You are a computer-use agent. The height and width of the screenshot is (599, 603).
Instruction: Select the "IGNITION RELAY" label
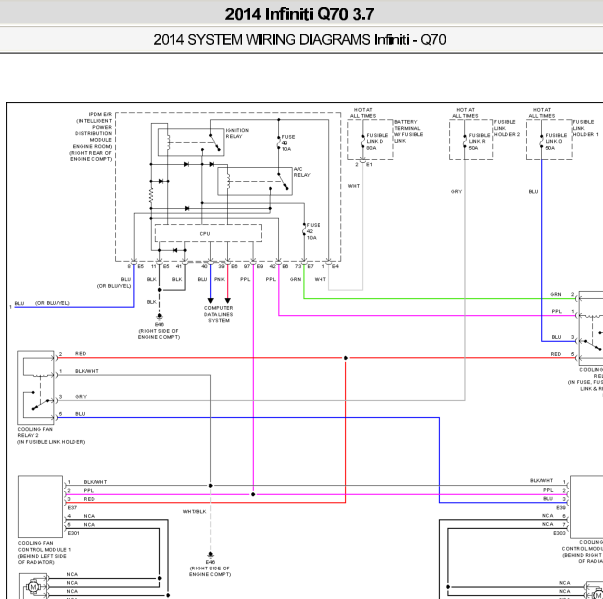[x=237, y=133]
